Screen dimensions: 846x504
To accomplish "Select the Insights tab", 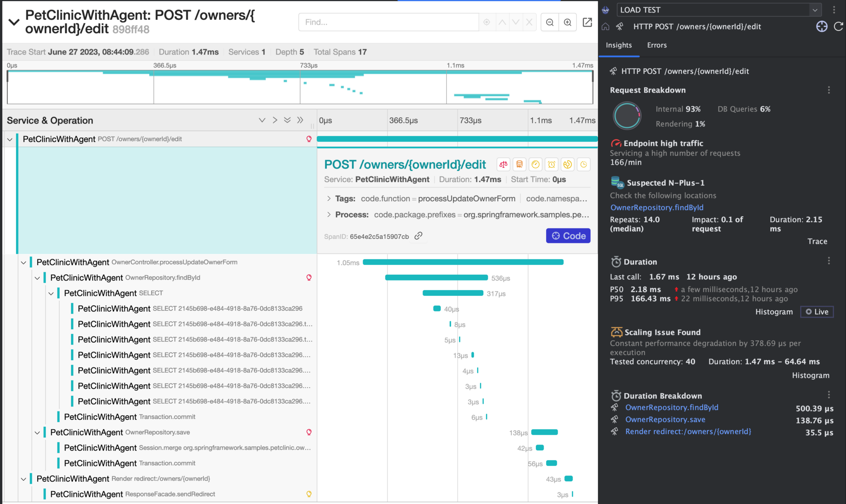I will 618,45.
